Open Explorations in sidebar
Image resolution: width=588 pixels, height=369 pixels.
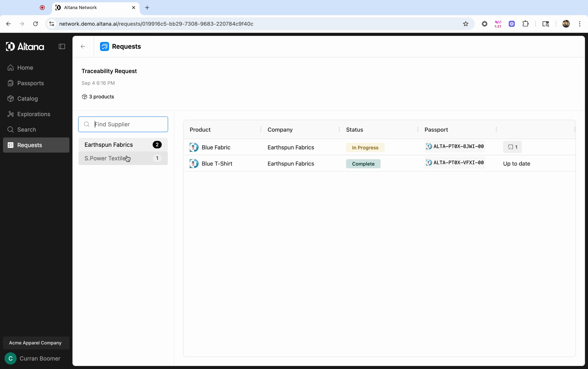(x=34, y=114)
